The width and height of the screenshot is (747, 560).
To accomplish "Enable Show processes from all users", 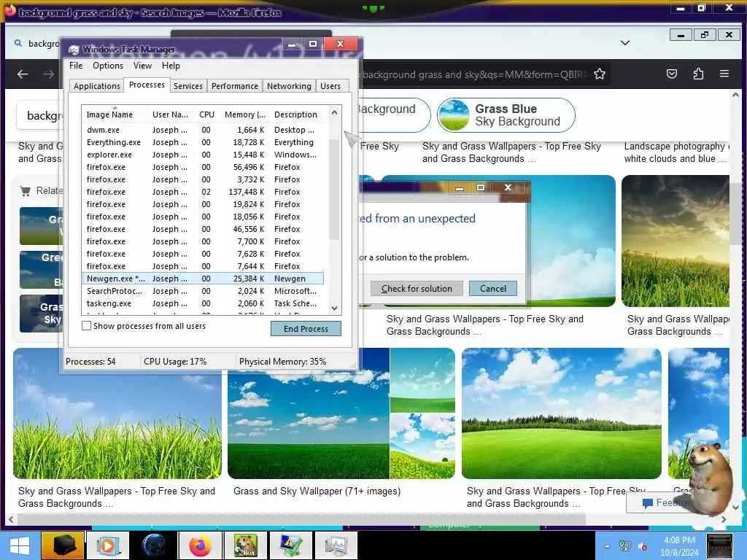I will pos(86,326).
